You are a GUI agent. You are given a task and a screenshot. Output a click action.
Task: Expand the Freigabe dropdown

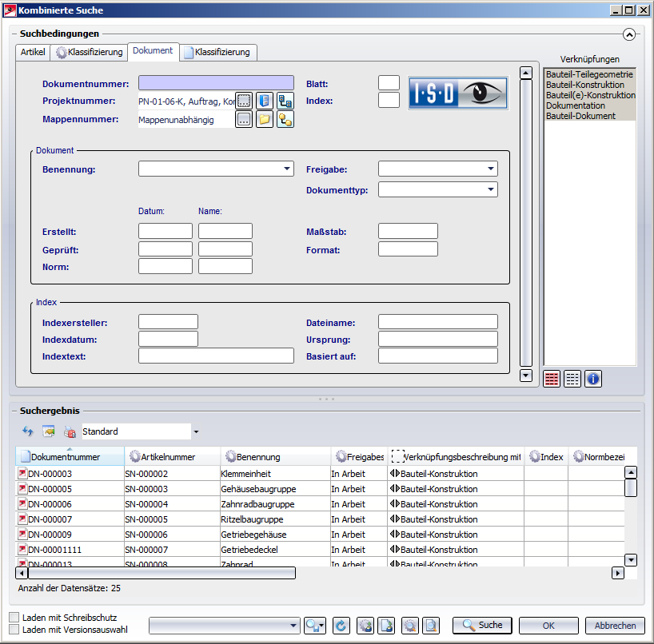pyautogui.click(x=489, y=169)
